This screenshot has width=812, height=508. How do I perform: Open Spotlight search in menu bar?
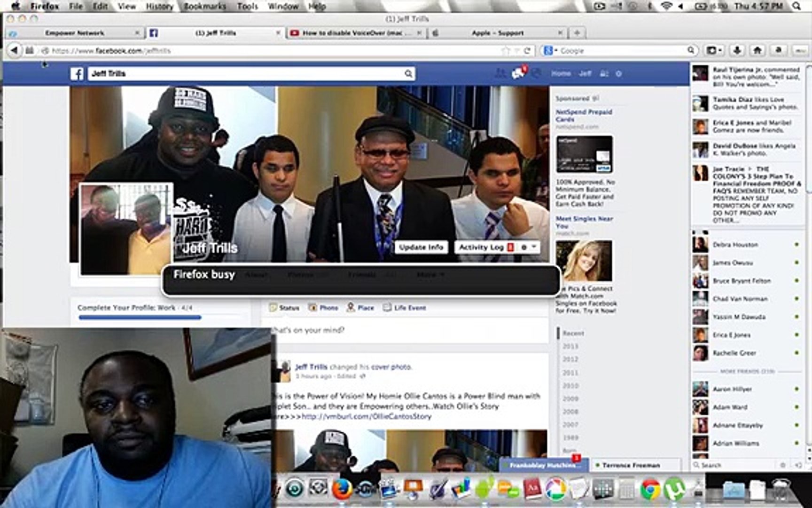[x=796, y=6]
